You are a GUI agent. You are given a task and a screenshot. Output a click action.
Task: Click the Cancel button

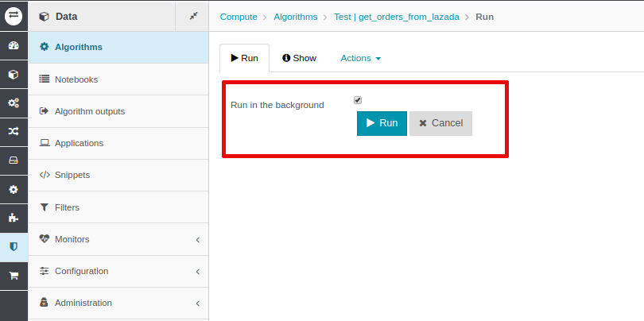[x=440, y=123]
